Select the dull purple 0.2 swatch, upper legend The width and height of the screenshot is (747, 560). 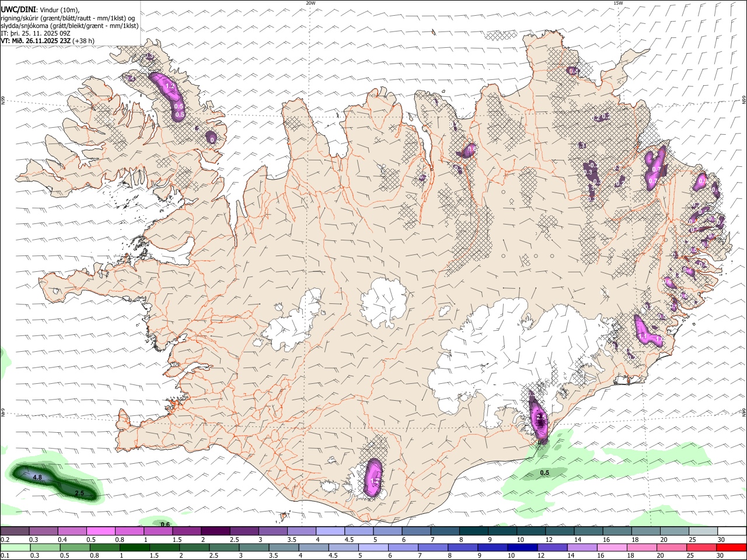(x=15, y=531)
